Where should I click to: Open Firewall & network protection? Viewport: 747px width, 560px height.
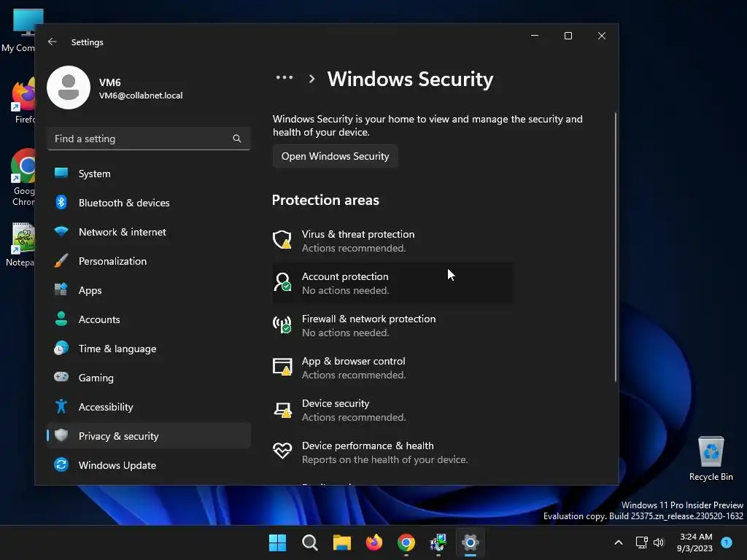point(393,325)
